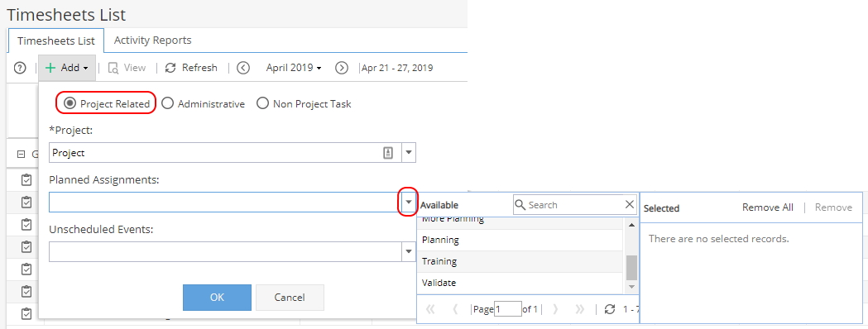Select Non Project Task radio button
868x329 pixels.
pyautogui.click(x=262, y=103)
